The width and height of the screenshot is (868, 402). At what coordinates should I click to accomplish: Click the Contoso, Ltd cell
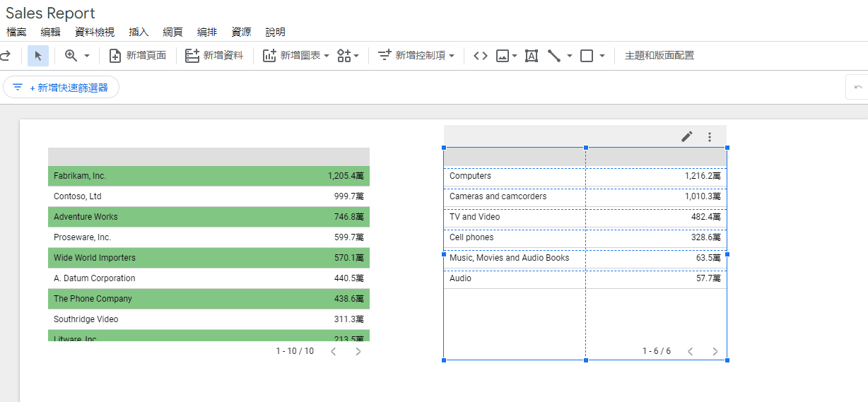[x=78, y=196]
